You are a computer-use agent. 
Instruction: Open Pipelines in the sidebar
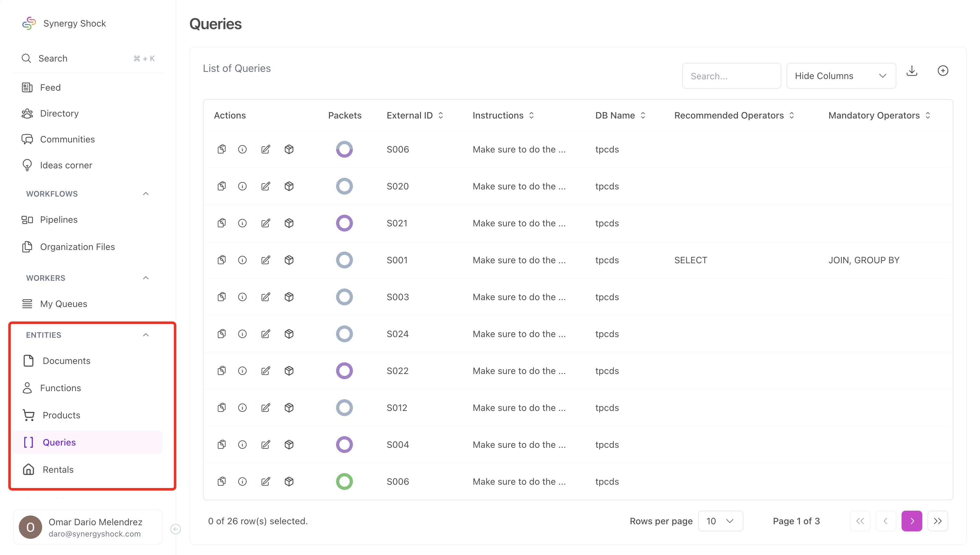point(88,220)
